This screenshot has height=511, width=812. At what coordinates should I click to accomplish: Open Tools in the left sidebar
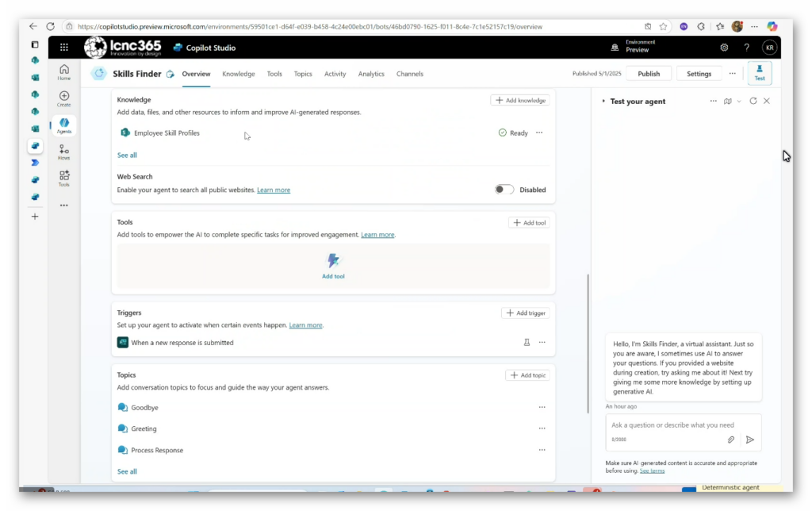point(63,179)
